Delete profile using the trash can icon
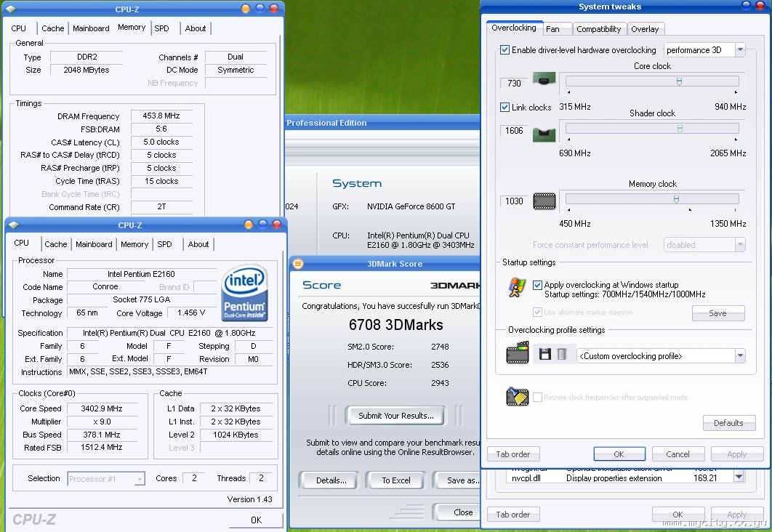 (x=562, y=354)
